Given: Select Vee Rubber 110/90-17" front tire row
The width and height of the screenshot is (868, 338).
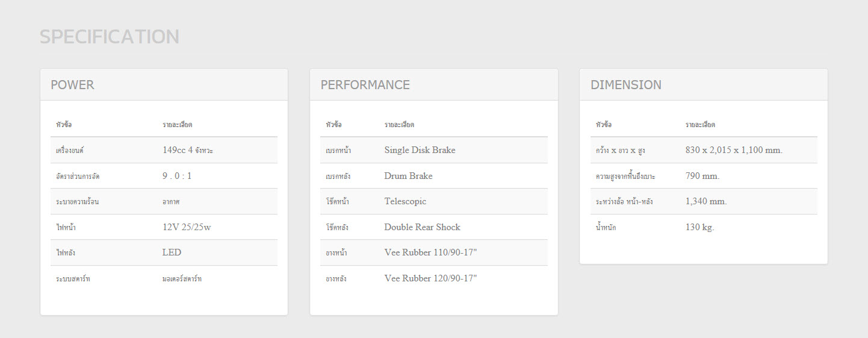Looking at the screenshot, I should (x=433, y=252).
